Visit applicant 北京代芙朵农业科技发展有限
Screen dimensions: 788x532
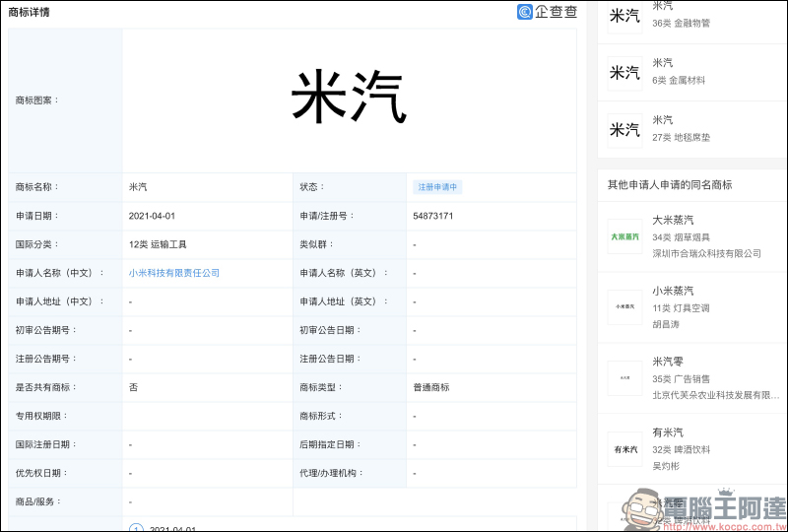coord(709,395)
